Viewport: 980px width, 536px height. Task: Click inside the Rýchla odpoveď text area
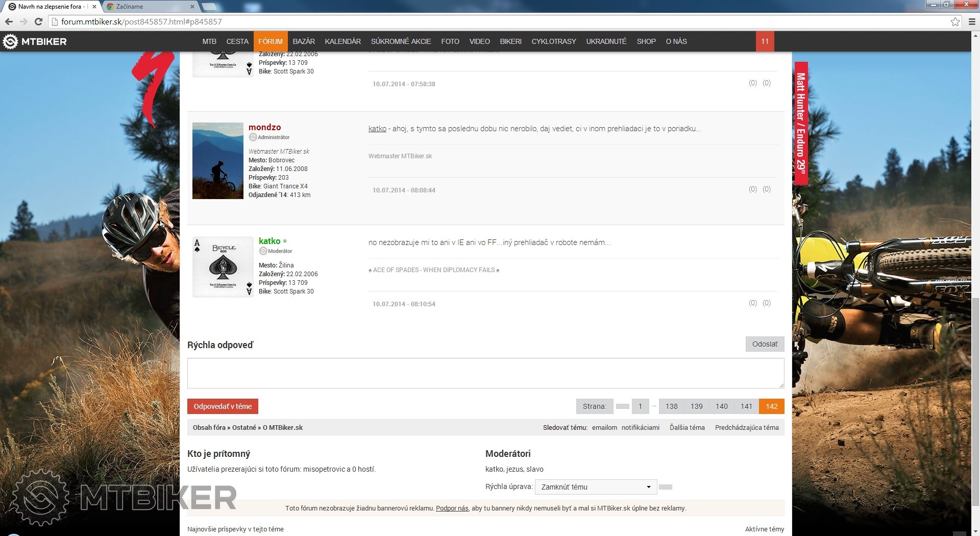click(x=485, y=373)
